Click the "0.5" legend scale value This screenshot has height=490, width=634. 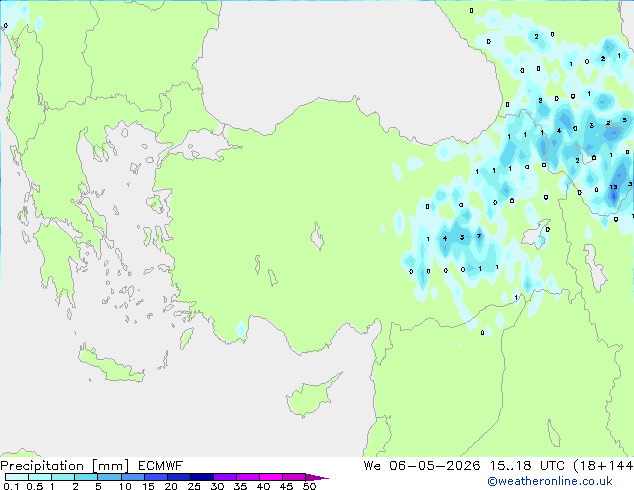click(x=35, y=486)
